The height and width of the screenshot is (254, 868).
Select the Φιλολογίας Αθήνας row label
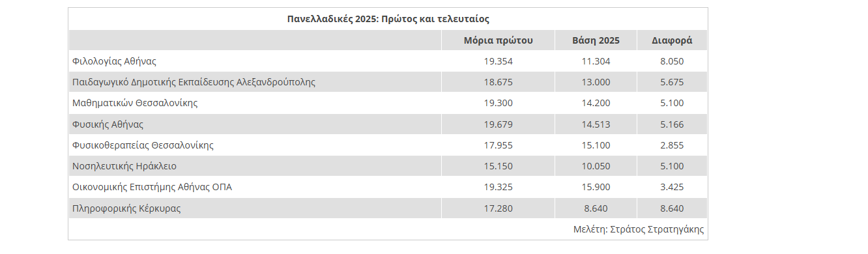tap(114, 61)
